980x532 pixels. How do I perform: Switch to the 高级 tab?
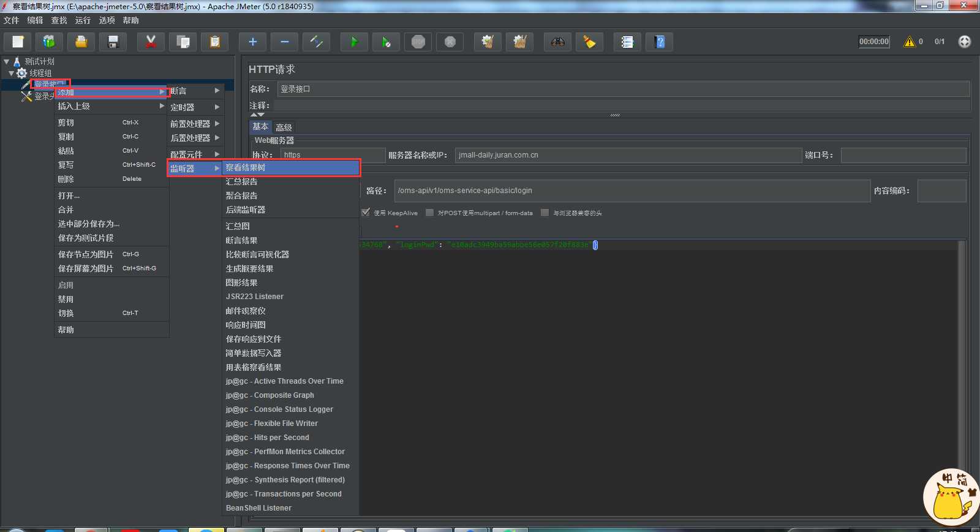pyautogui.click(x=284, y=127)
